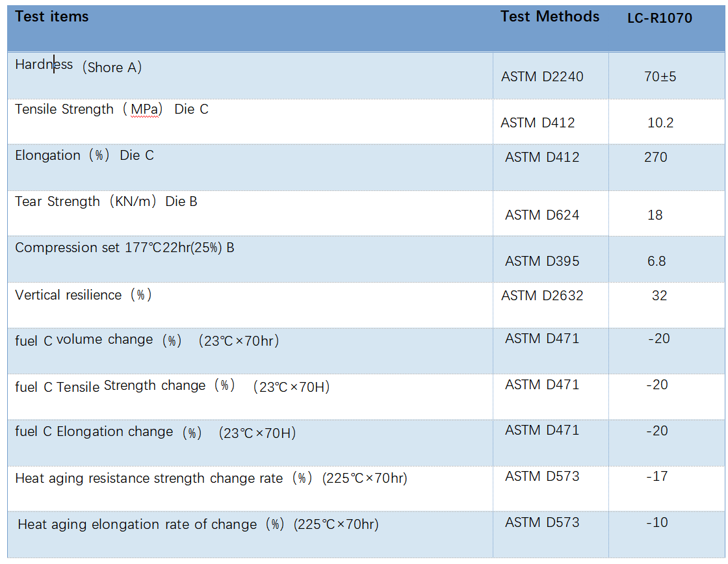Click the "Test Methods" column header
This screenshot has height=564, width=728.
point(550,17)
